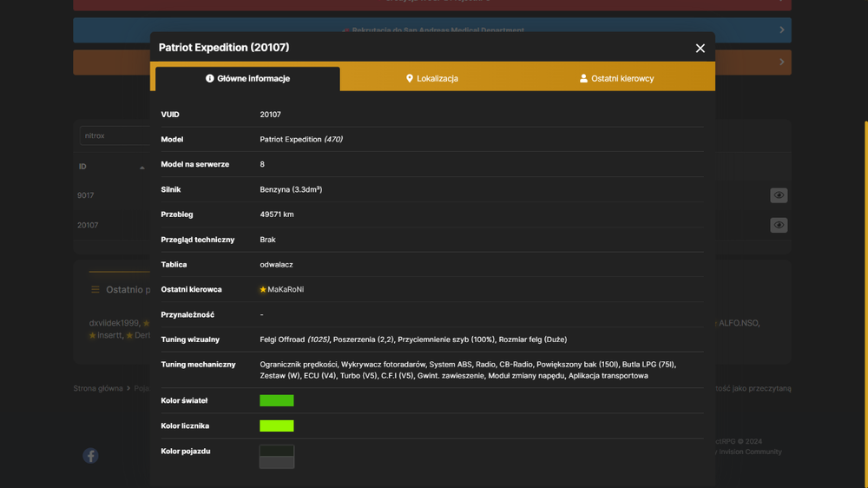This screenshot has width=868, height=488.
Task: Click the Lokalizacja map pin icon
Action: click(410, 79)
